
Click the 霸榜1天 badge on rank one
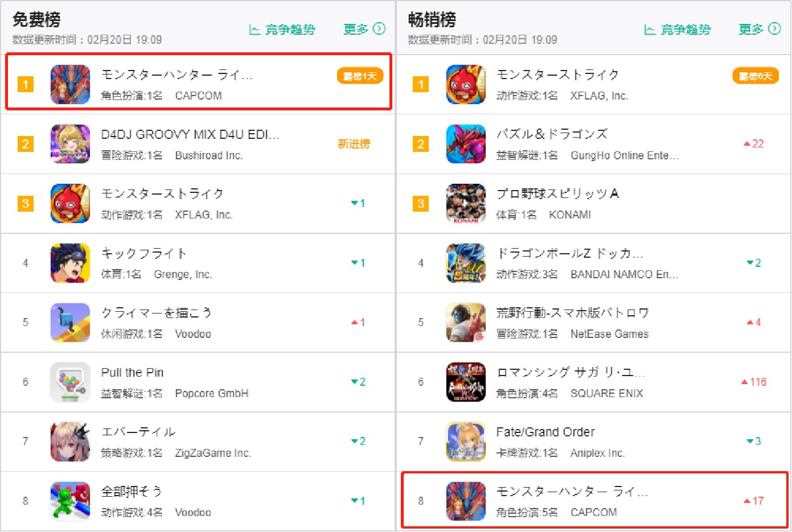pyautogui.click(x=360, y=76)
